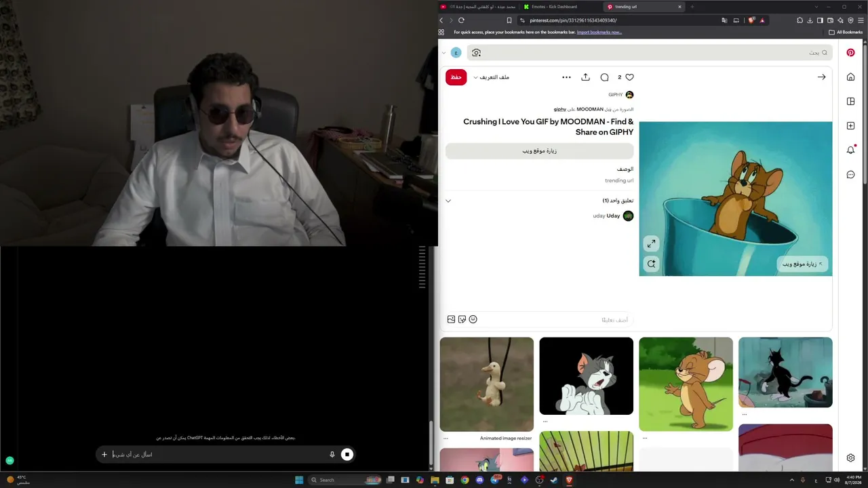Open the duck GIF thumbnail

486,384
